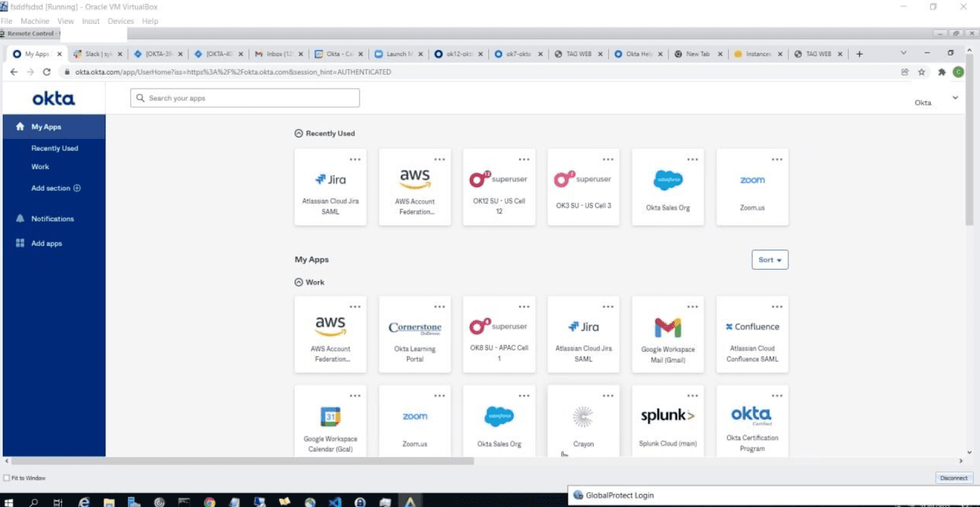This screenshot has height=507, width=980.
Task: Launch OK12 SU - US Cell 12 app
Action: pos(499,187)
